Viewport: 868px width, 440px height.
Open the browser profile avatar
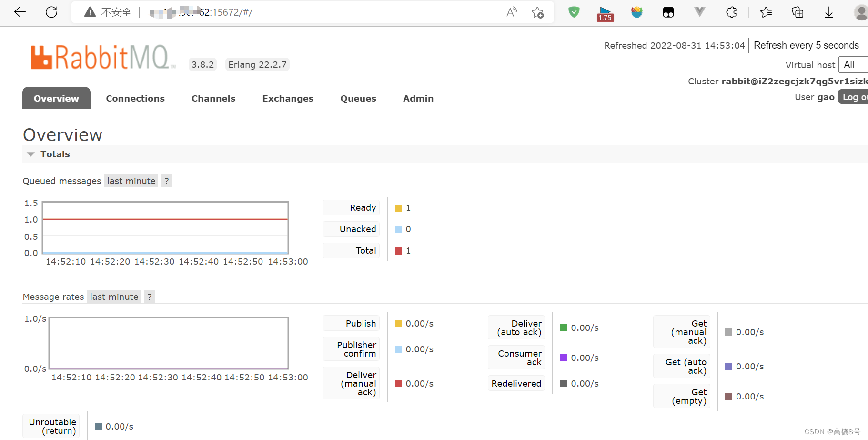[860, 12]
